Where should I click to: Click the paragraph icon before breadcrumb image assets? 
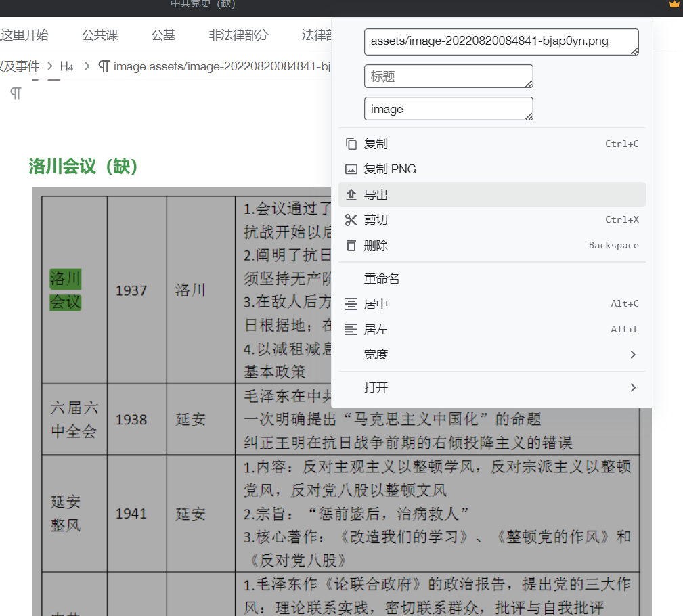pos(104,66)
